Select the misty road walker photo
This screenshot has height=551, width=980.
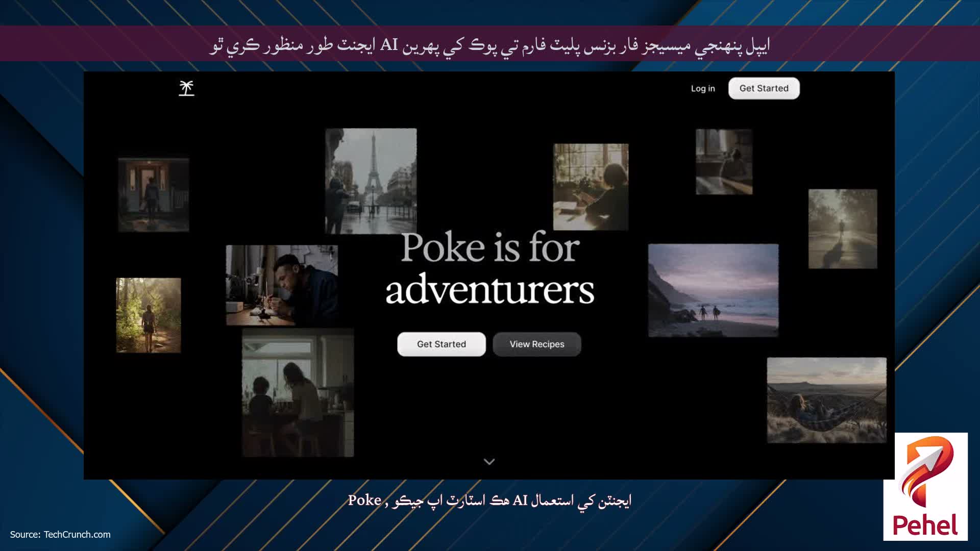click(x=843, y=229)
